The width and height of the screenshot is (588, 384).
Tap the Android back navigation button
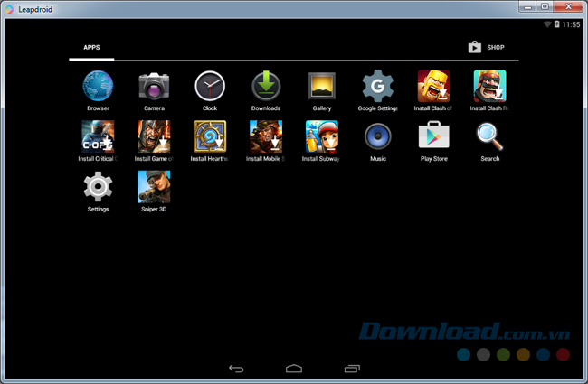[236, 369]
